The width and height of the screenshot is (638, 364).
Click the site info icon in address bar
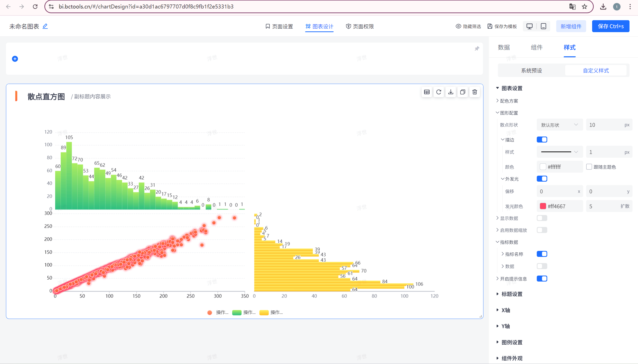51,6
